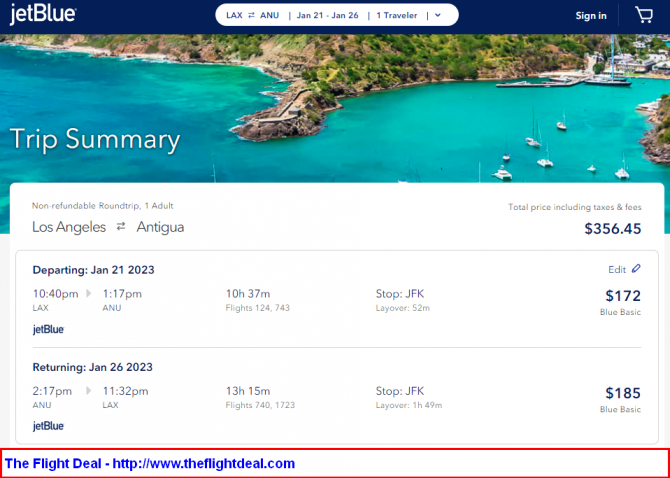Viewport: 670px width, 478px height.
Task: Select the Jan 21 - Jan 26 dates
Action: tap(328, 15)
